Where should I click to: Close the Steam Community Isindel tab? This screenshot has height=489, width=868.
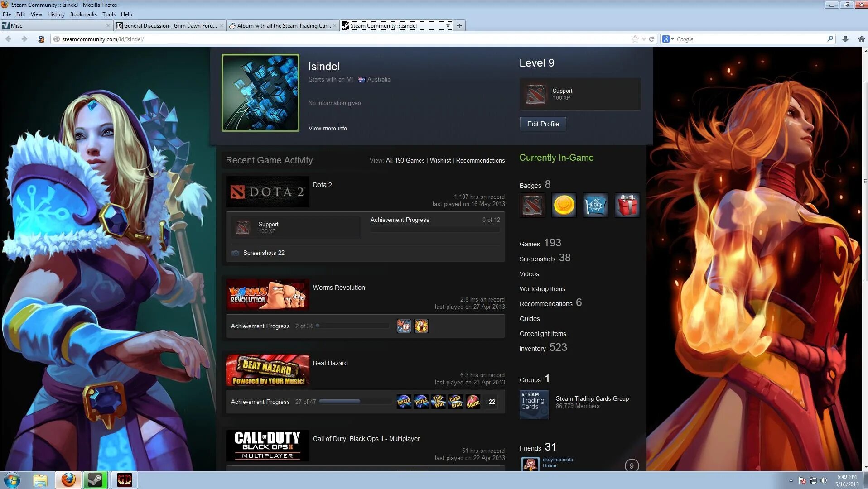pos(448,26)
